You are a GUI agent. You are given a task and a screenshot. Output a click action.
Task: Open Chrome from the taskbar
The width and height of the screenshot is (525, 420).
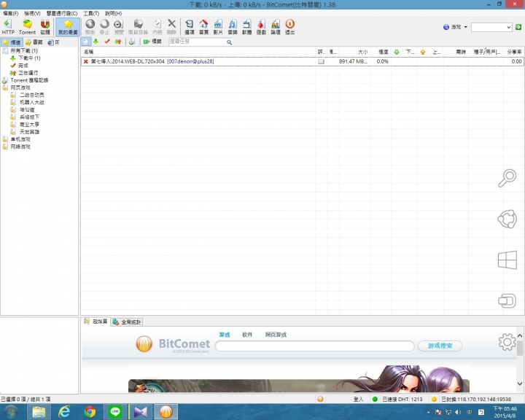point(90,412)
